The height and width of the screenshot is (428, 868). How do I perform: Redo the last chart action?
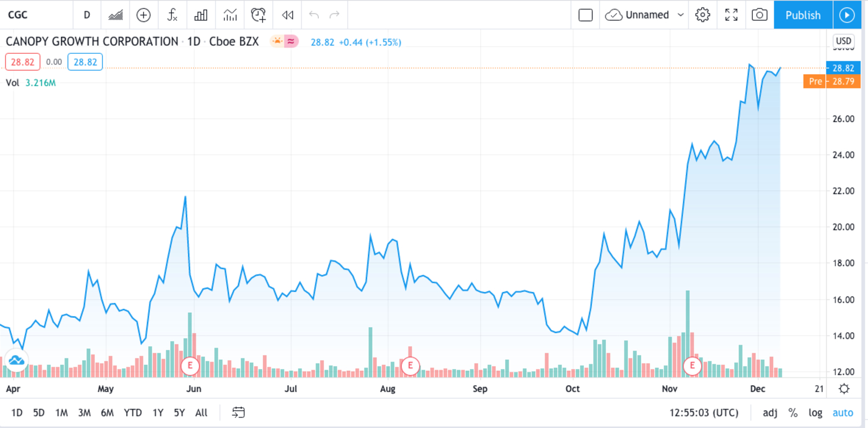[x=334, y=15]
